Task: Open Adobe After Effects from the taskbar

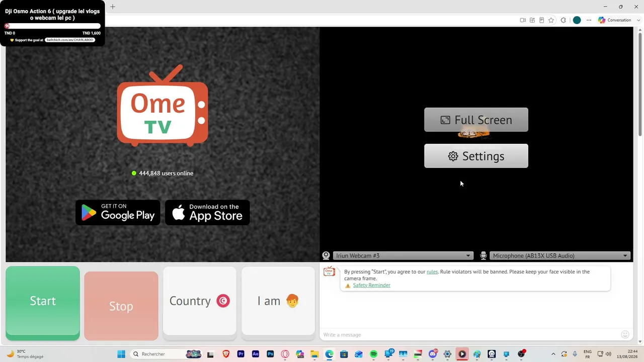Action: pos(255,354)
